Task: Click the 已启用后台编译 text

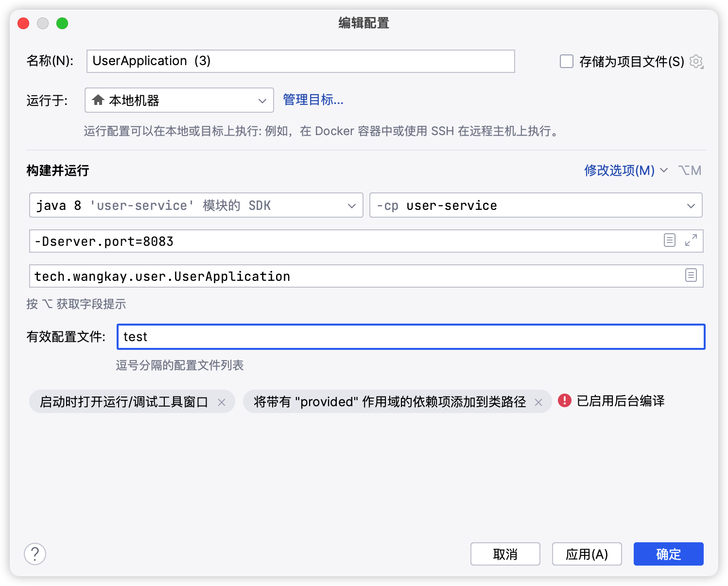Action: point(621,401)
